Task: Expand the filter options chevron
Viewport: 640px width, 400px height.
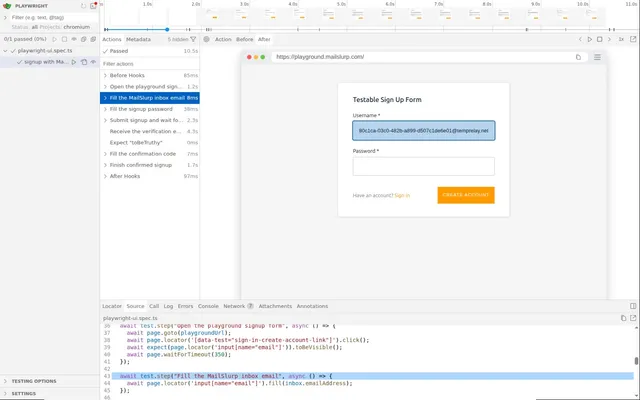Action: tap(5, 18)
